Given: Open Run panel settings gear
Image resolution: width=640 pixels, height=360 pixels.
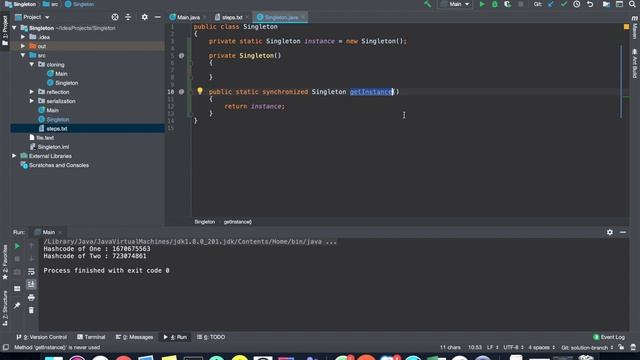Looking at the screenshot, I should [x=610, y=232].
